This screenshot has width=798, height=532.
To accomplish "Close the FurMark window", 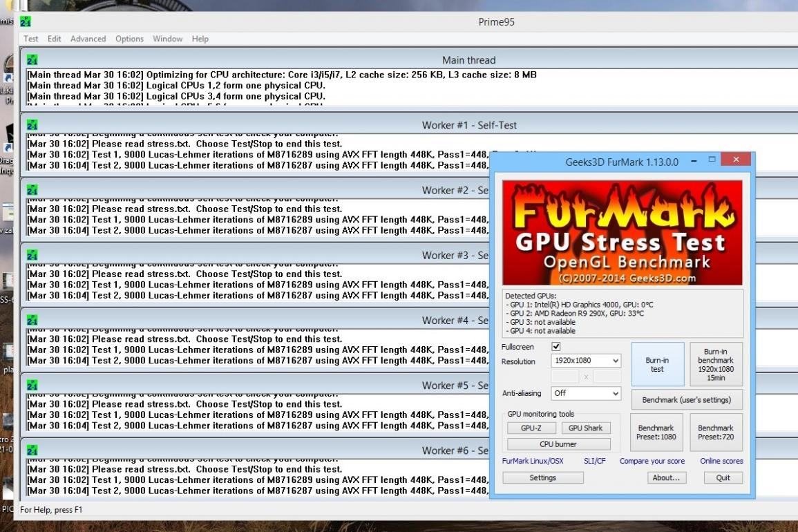I will pyautogui.click(x=736, y=160).
